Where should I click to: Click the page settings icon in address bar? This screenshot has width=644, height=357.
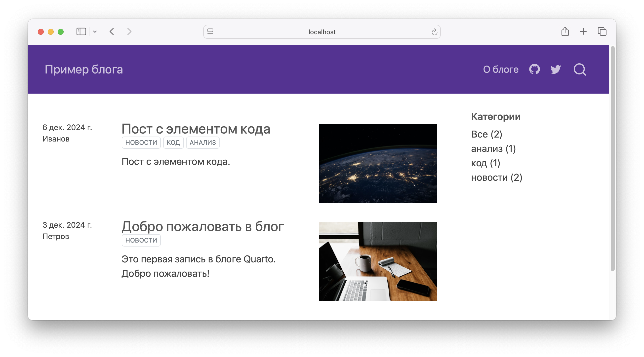tap(210, 32)
